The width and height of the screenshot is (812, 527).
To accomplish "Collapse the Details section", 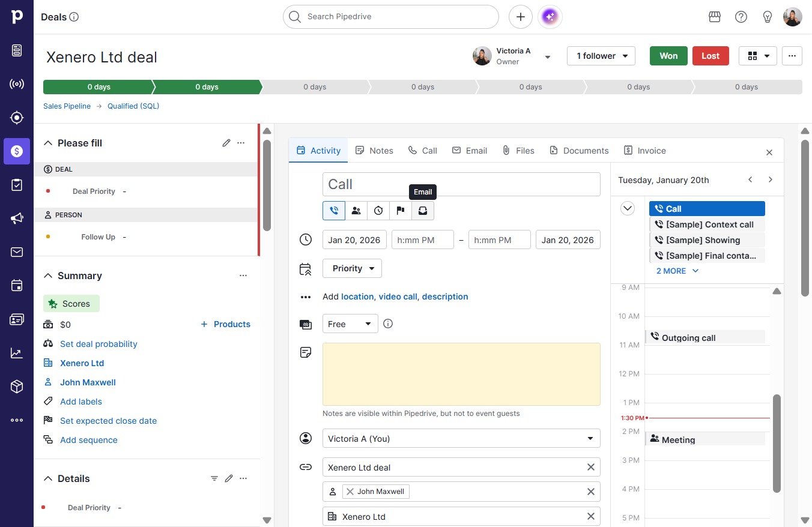I will click(x=48, y=478).
